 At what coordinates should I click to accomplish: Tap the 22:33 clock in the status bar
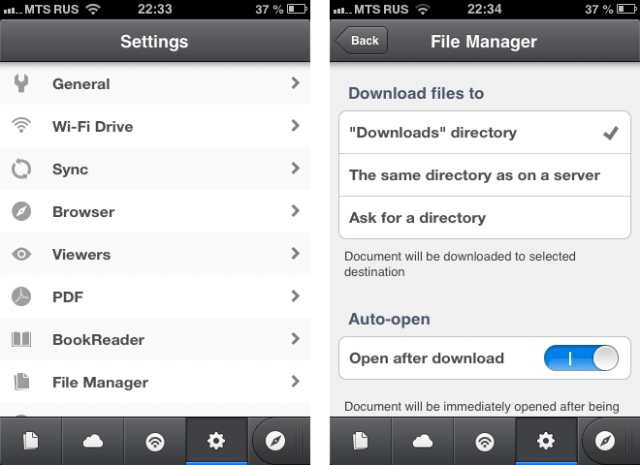tap(155, 9)
